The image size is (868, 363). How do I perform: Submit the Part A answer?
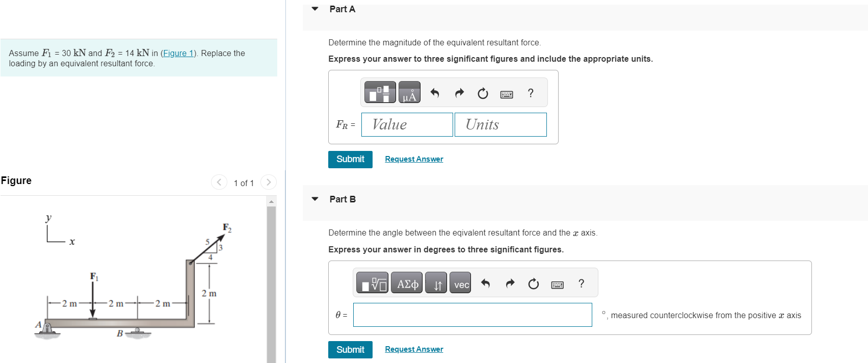pos(350,159)
